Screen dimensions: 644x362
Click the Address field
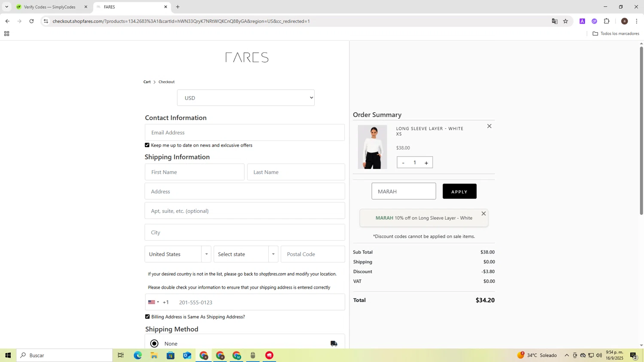[x=245, y=191]
